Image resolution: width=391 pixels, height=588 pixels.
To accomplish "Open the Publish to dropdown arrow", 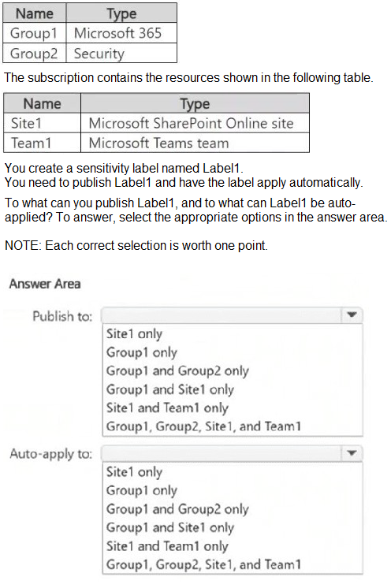I will pos(352,315).
